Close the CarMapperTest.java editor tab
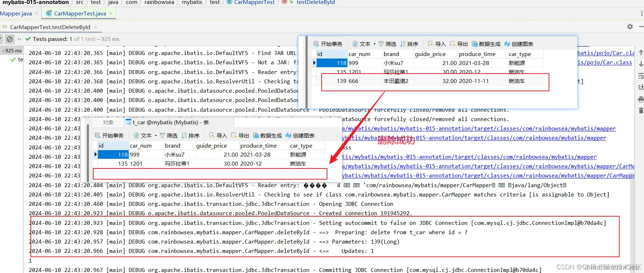Viewport: 644px width, 273px height. tap(110, 13)
